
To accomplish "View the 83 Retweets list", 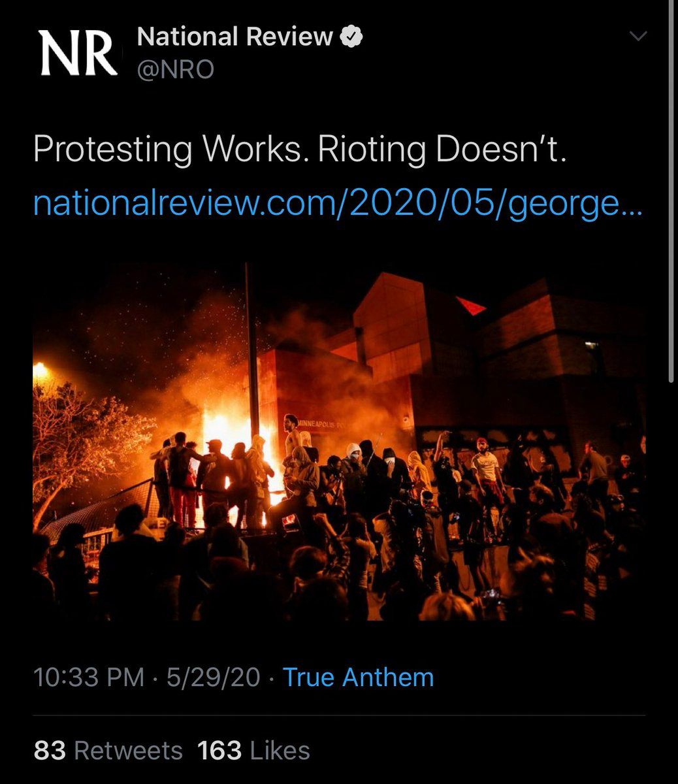I will (108, 751).
